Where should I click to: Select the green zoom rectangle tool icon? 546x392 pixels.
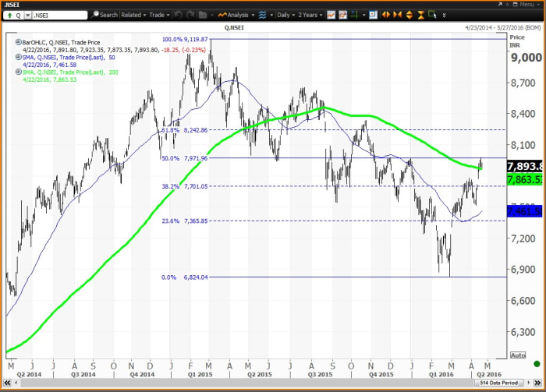coord(432,15)
